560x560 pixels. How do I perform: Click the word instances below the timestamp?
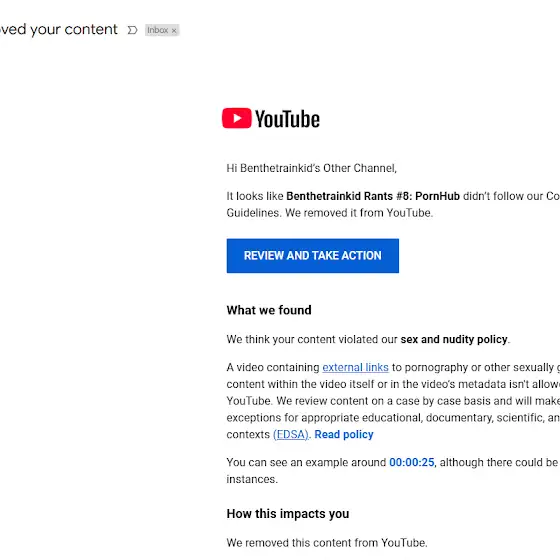point(252,479)
